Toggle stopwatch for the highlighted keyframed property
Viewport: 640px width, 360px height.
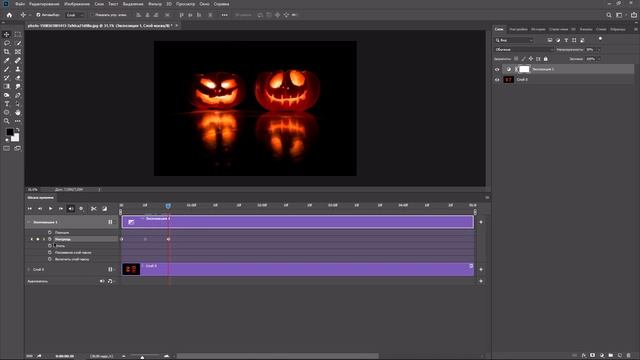click(50, 239)
